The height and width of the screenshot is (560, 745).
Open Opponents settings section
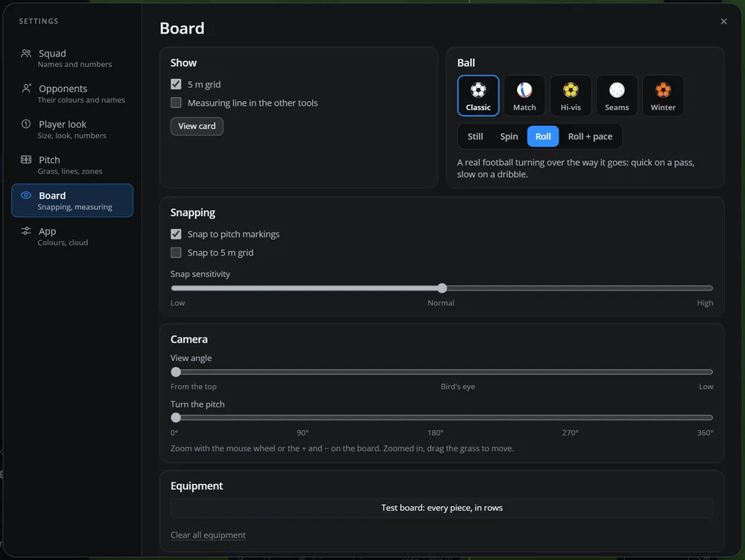[x=72, y=94]
